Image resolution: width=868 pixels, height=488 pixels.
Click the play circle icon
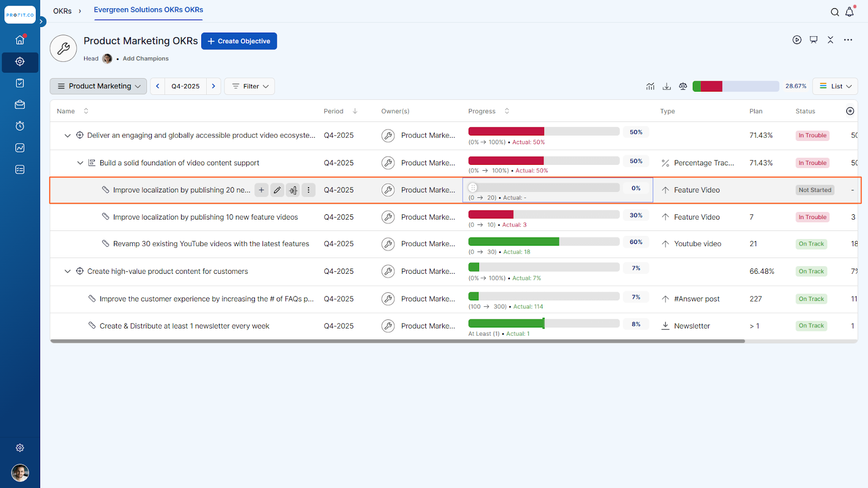[x=797, y=40]
